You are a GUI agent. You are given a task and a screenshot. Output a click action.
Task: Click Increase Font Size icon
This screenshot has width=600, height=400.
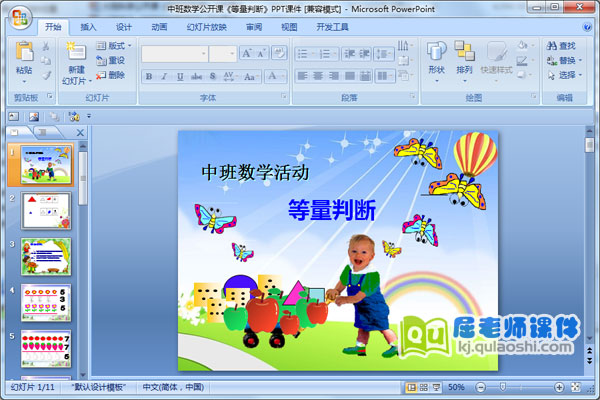coord(247,53)
